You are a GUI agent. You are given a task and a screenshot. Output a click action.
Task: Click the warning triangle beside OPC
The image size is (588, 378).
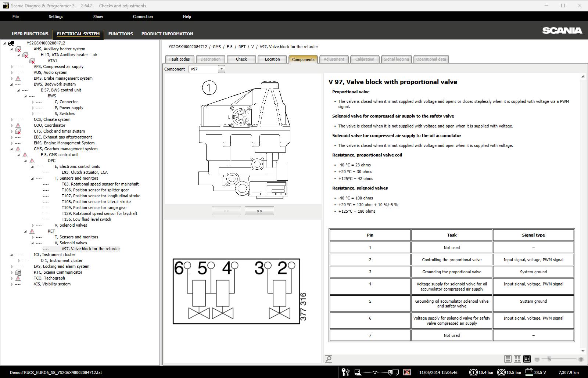coord(32,161)
